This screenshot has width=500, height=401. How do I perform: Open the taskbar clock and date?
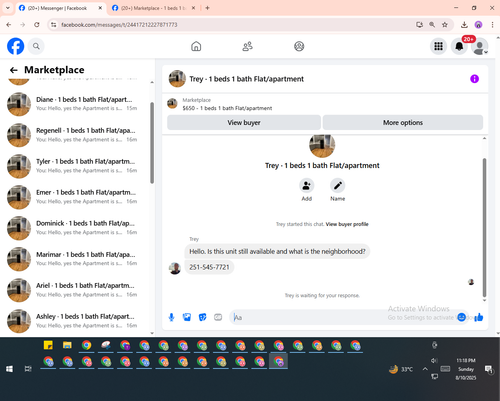(466, 369)
